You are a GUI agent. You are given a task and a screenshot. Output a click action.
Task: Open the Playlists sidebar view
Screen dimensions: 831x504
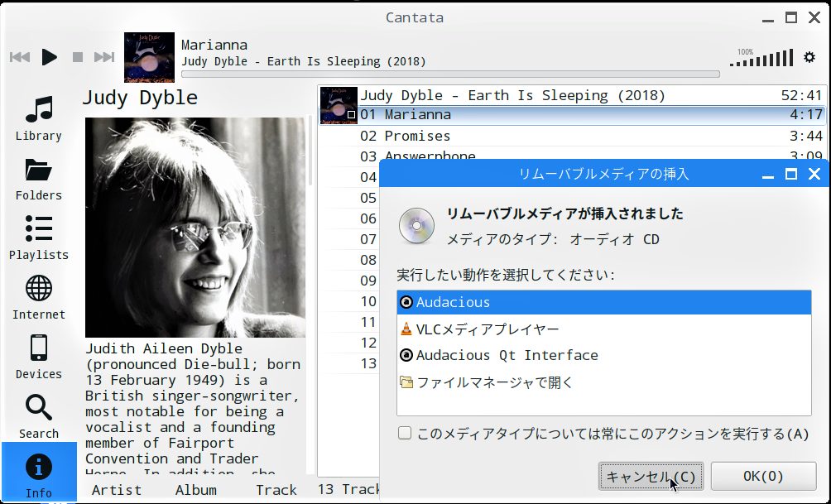tap(39, 238)
